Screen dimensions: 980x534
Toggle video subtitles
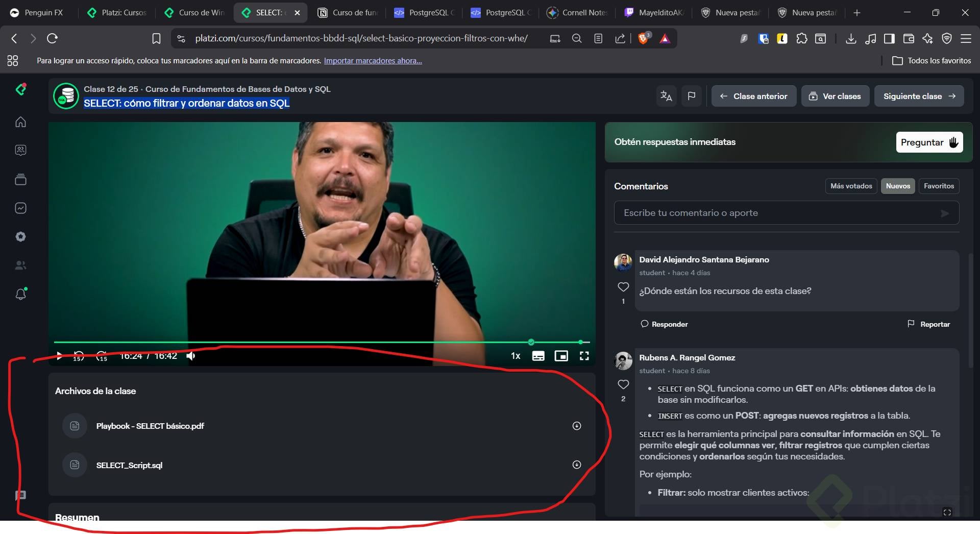point(538,356)
